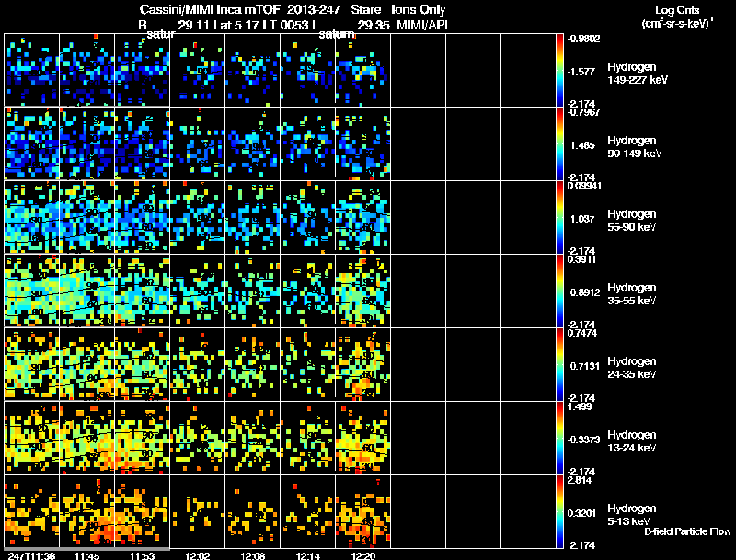This screenshot has height=560, width=736.
Task: Select the 35-55 keV panel at 11:45
Action: (86, 291)
